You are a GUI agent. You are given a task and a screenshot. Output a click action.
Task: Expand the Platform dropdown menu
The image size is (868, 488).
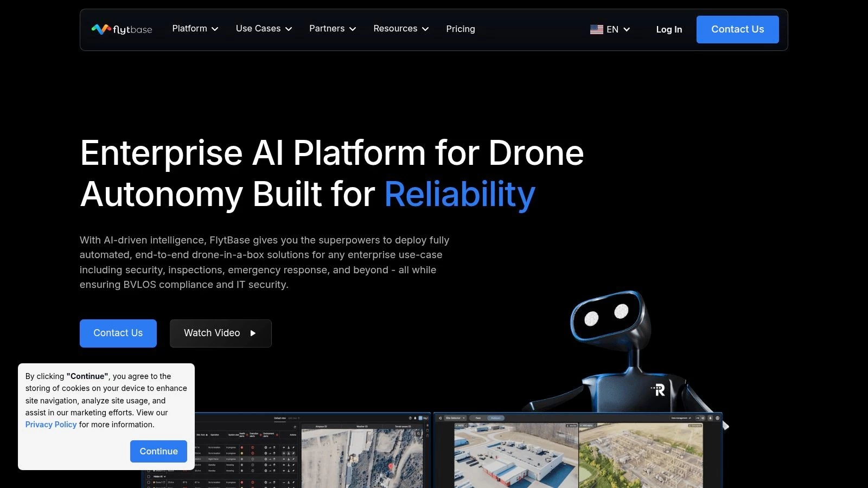click(195, 29)
